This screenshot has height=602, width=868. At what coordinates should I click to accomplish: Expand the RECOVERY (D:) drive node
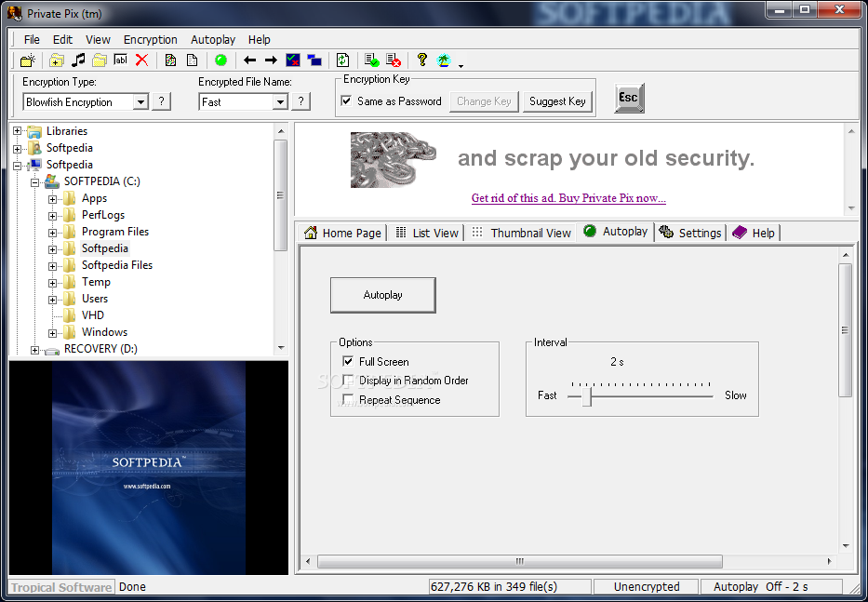tap(34, 350)
